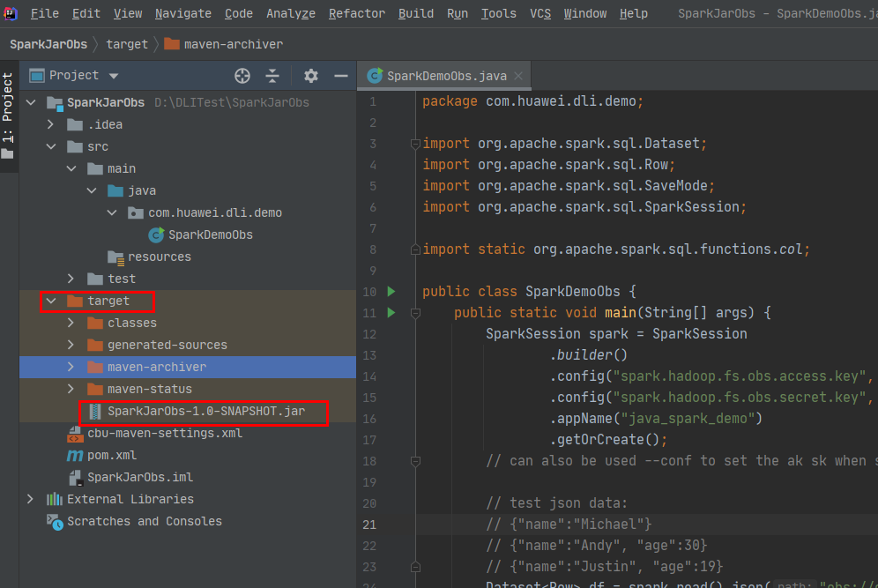Collapse the target folder

(51, 301)
